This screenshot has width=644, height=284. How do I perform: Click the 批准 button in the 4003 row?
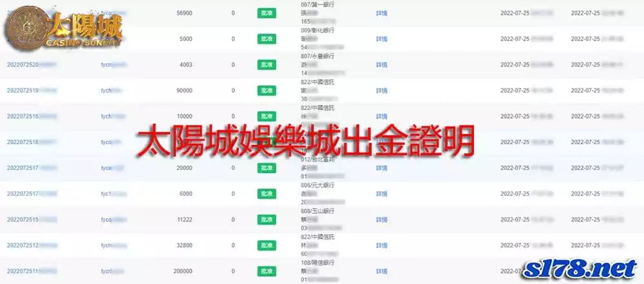[267, 65]
